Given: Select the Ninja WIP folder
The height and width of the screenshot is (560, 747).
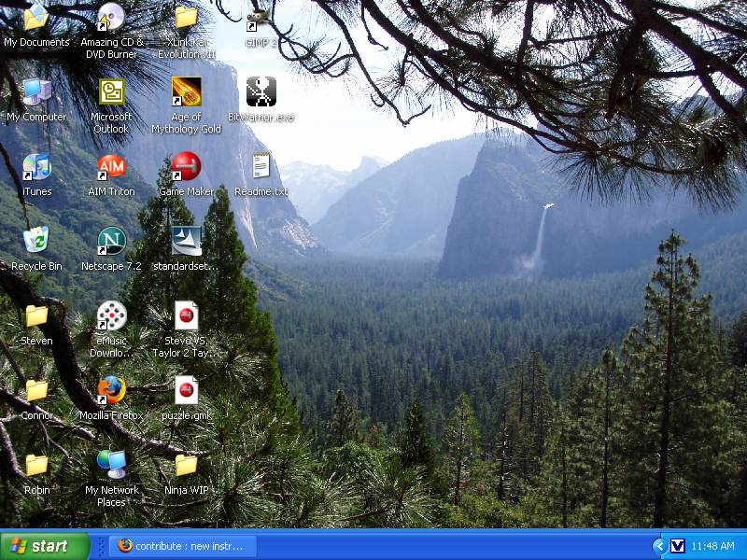Looking at the screenshot, I should (186, 465).
